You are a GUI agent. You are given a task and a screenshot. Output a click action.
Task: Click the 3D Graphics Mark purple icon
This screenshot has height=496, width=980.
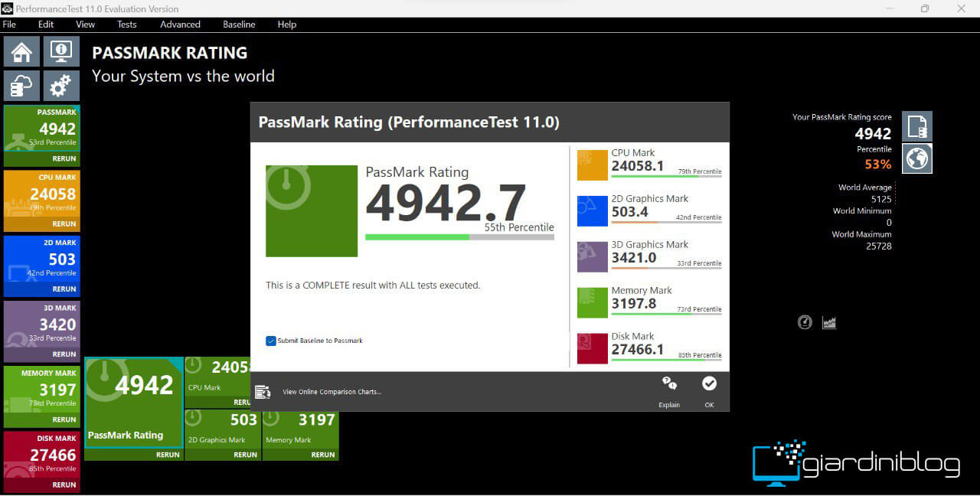click(x=592, y=257)
